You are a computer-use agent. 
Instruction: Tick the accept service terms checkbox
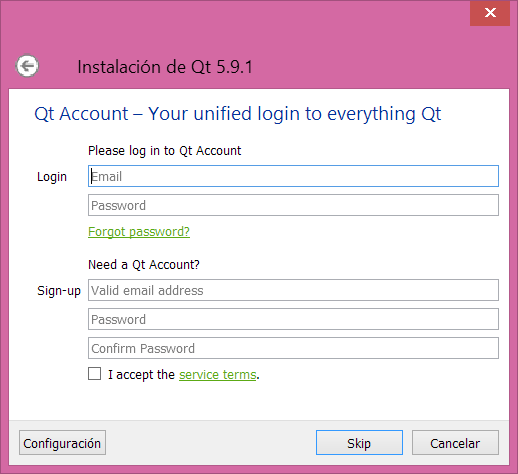[x=94, y=374]
